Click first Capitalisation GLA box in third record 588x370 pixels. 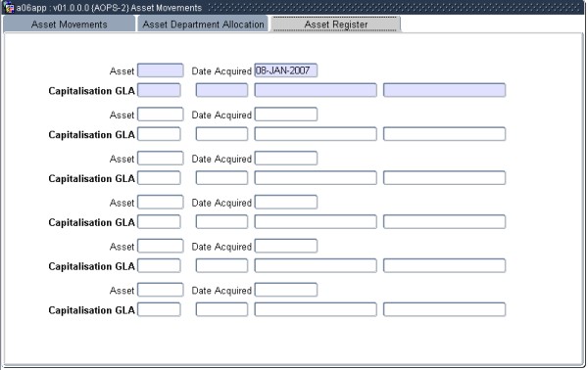click(x=159, y=178)
